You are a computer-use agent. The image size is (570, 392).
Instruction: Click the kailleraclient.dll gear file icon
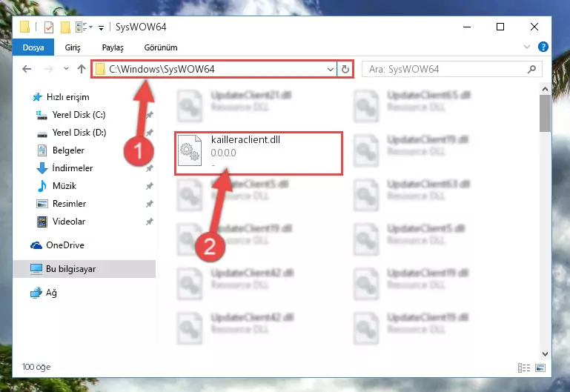(190, 150)
